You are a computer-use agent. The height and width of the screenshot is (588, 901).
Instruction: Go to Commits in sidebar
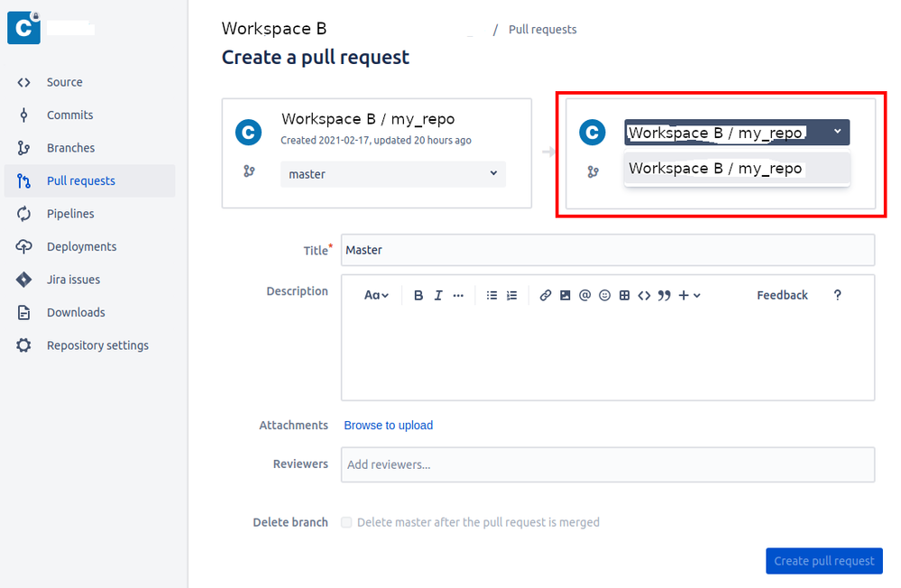point(70,115)
